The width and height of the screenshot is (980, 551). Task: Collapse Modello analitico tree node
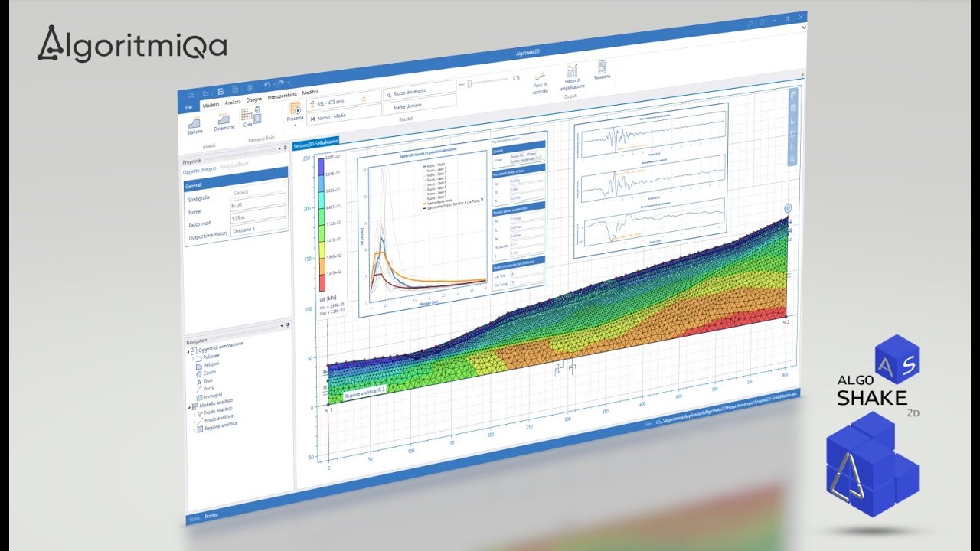pos(188,407)
